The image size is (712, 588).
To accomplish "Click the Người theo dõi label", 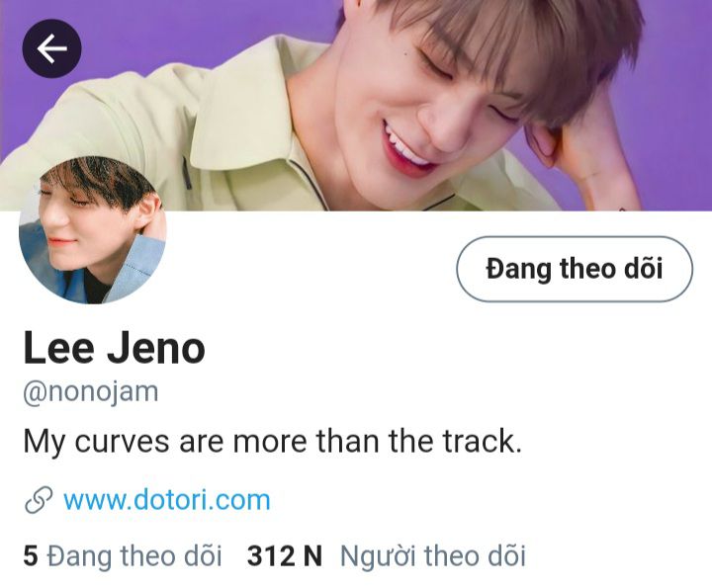I will pyautogui.click(x=433, y=556).
